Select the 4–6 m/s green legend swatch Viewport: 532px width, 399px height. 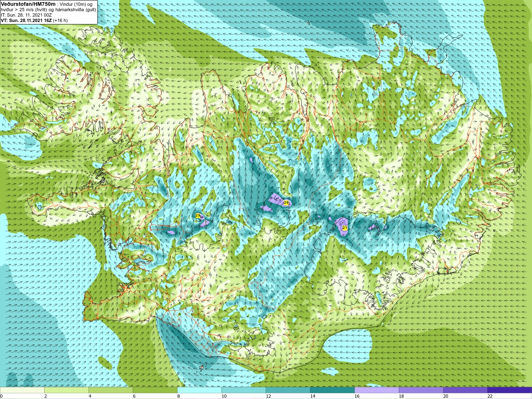[111, 390]
